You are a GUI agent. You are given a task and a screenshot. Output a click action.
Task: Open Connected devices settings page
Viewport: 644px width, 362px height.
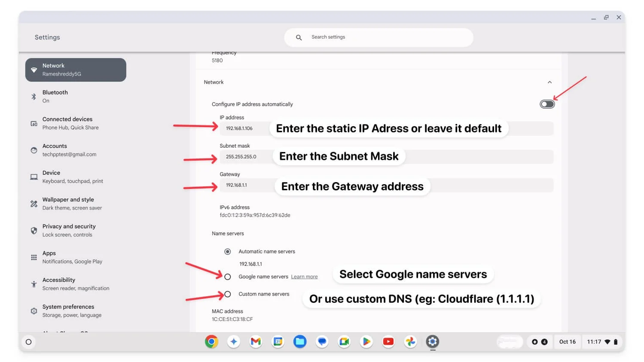76,124
